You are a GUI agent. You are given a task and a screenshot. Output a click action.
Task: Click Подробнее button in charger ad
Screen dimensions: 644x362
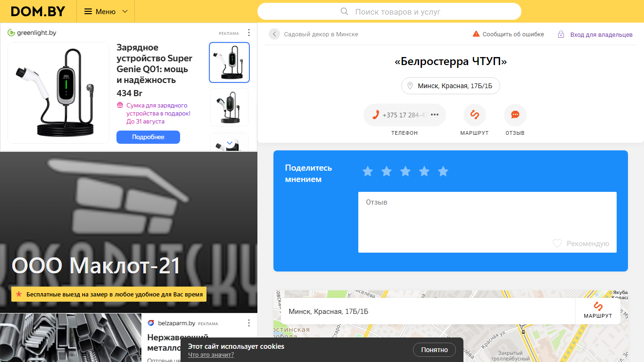pos(148,137)
